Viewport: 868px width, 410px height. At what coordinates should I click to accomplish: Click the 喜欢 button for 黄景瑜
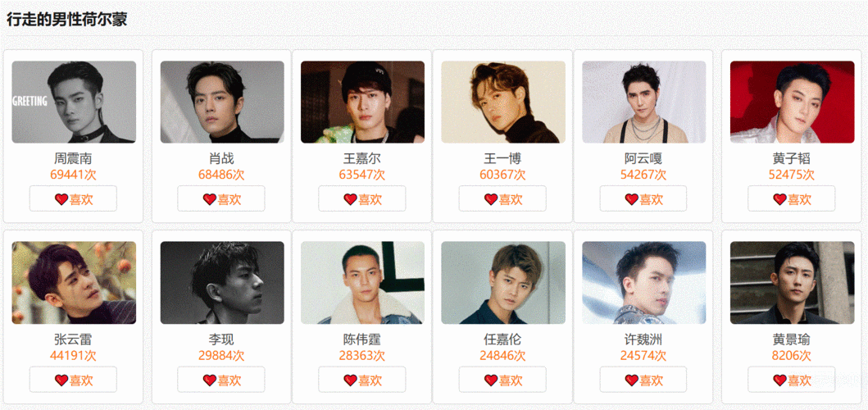point(791,380)
